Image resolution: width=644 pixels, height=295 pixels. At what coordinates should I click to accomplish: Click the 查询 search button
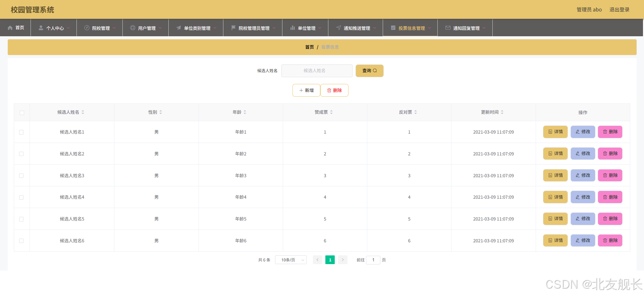[370, 71]
